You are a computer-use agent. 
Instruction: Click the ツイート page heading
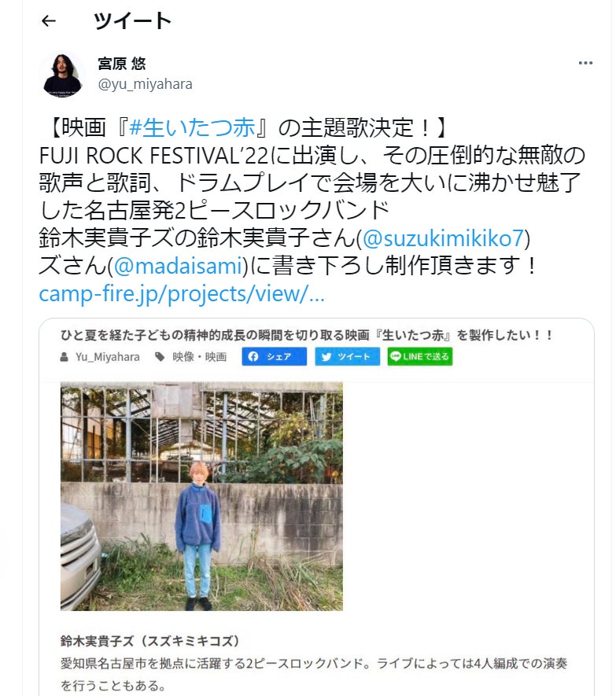(132, 21)
